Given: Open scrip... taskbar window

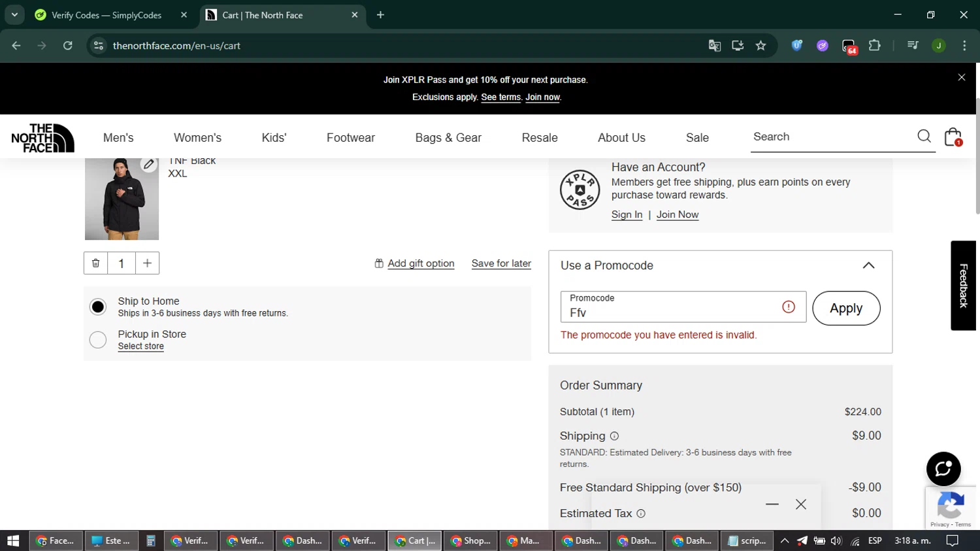Looking at the screenshot, I should [747, 541].
